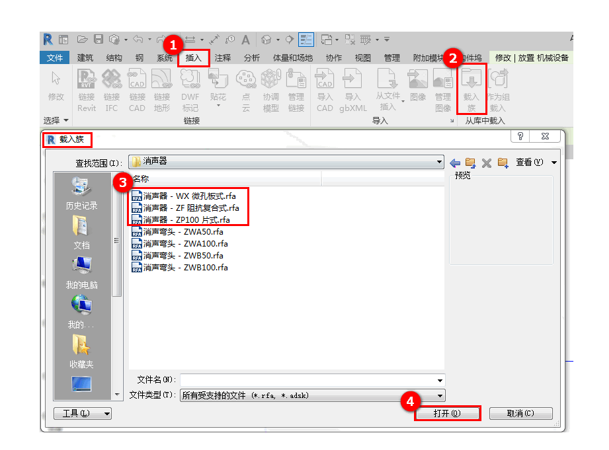Click the Open (打开) button
This screenshot has width=609, height=450.
pos(447,413)
